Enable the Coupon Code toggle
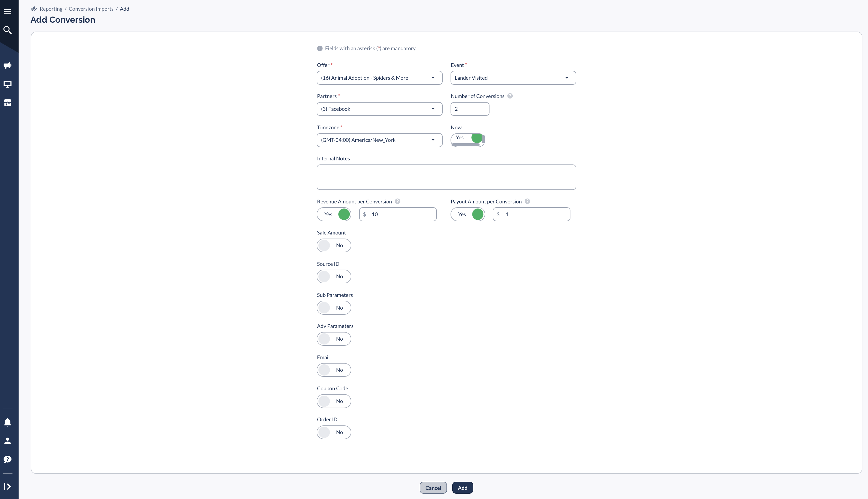 (x=334, y=401)
